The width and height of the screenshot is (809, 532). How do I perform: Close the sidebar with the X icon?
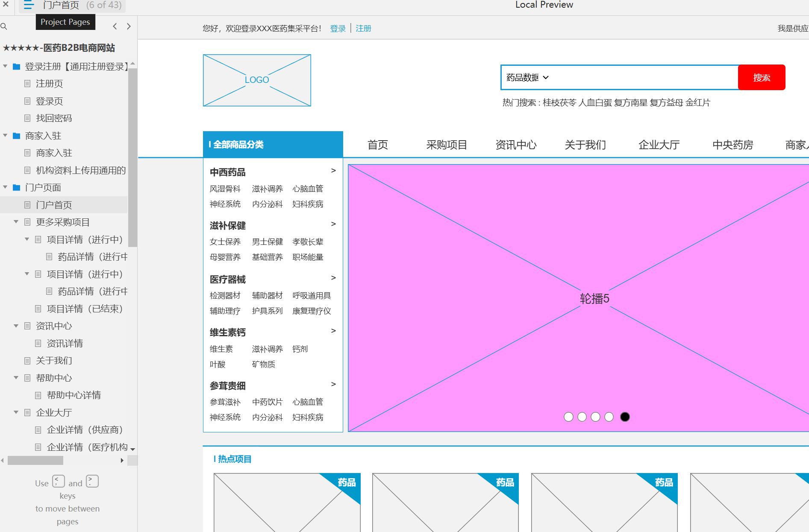(6, 4)
